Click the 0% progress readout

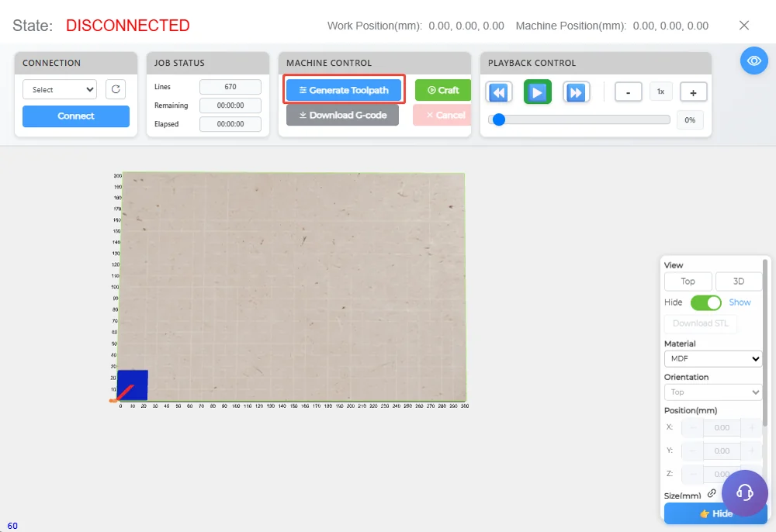690,120
